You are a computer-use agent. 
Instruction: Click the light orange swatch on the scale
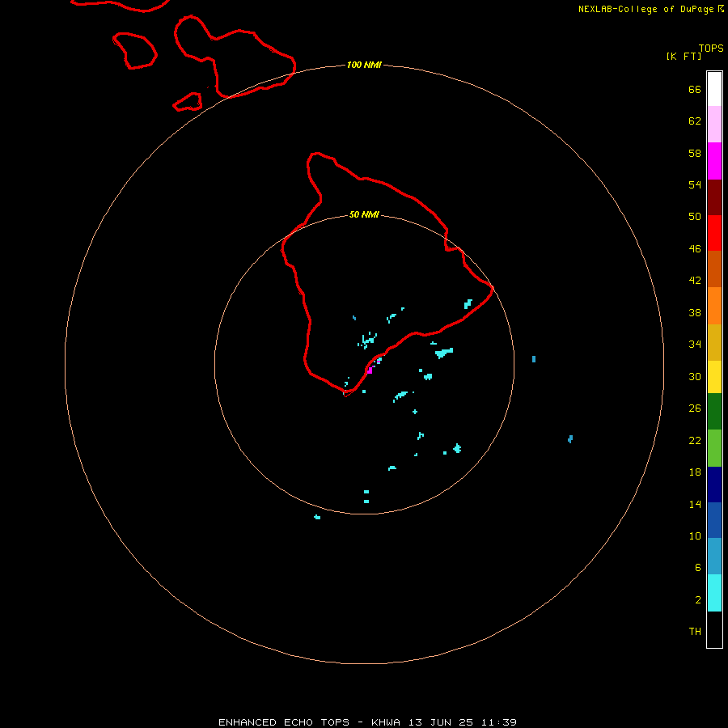pos(714,306)
